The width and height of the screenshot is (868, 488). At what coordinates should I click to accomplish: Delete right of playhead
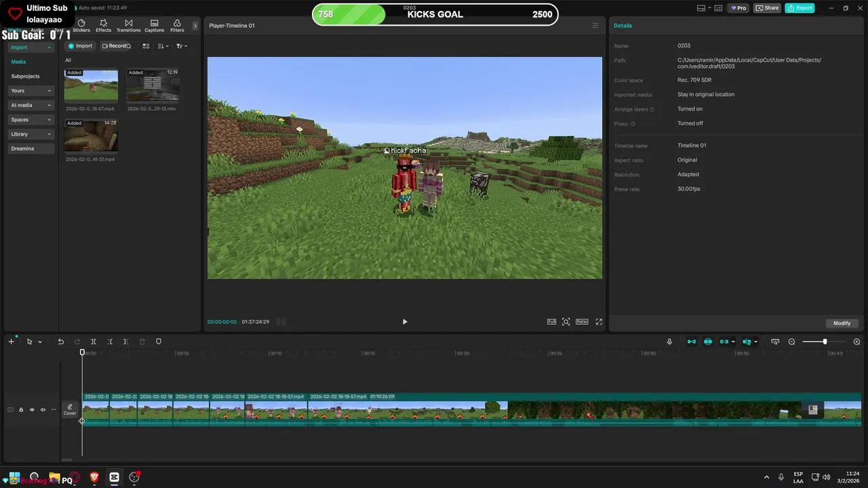(125, 342)
